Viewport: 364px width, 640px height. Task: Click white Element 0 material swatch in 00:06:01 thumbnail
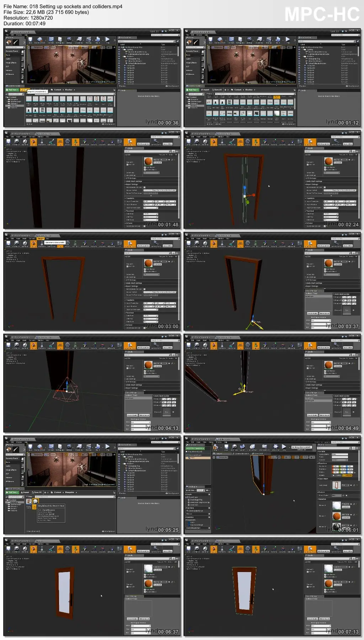[x=337, y=505]
